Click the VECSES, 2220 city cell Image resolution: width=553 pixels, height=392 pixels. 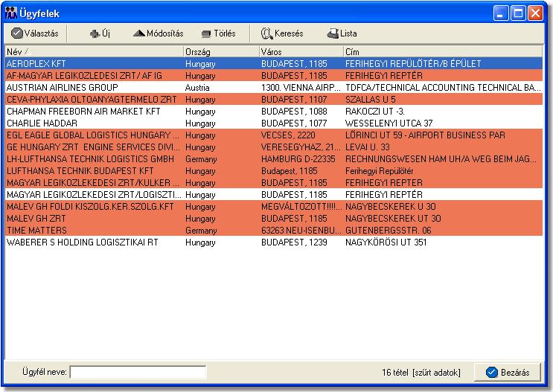tap(288, 135)
